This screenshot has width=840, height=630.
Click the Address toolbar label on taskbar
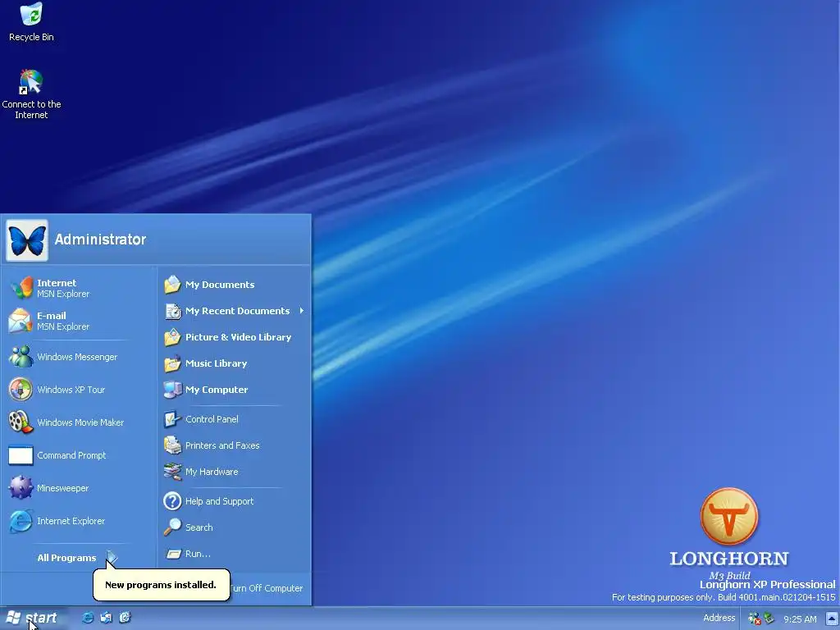[719, 619]
